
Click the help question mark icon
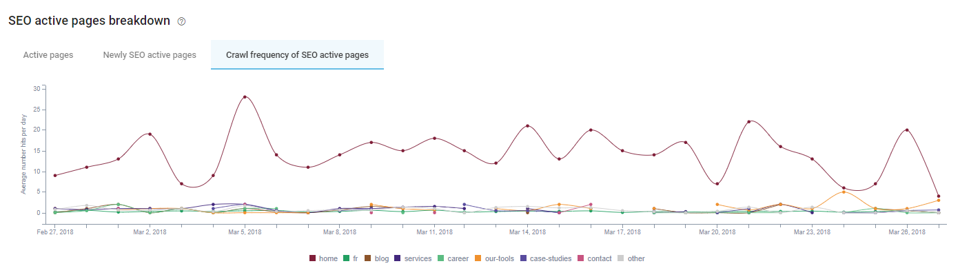point(182,21)
